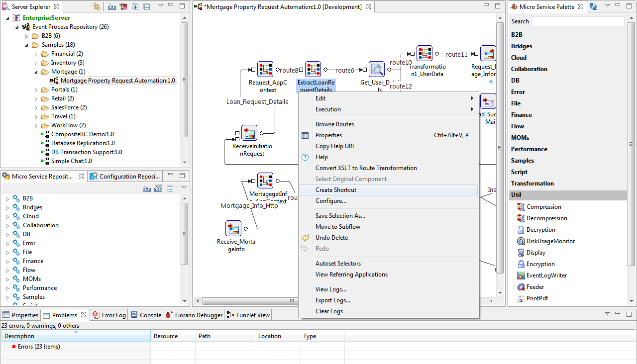Click the Server Explorer vertical scrollbar
Image resolution: width=637 pixels, height=364 pixels.
tap(184, 80)
